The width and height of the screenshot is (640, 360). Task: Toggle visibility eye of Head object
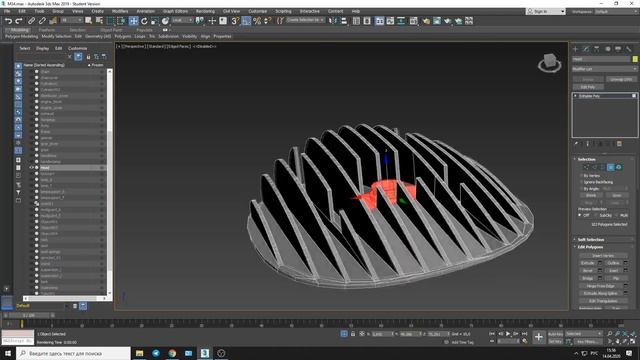31,167
